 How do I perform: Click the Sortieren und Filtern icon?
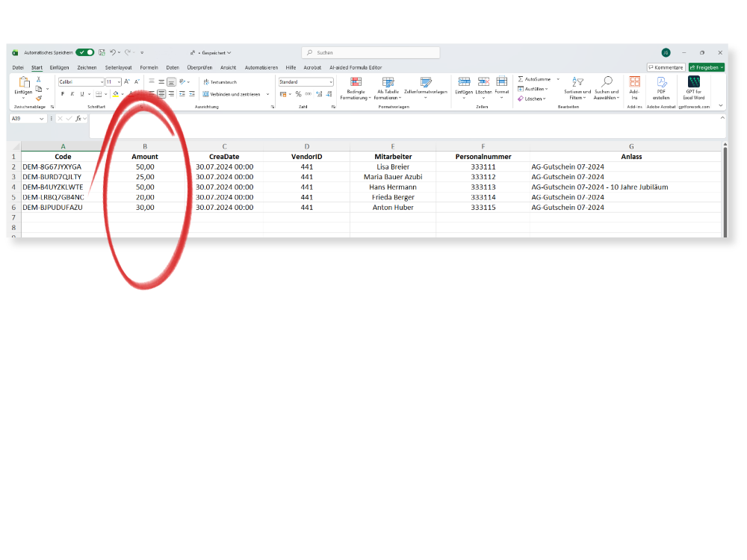click(x=577, y=82)
